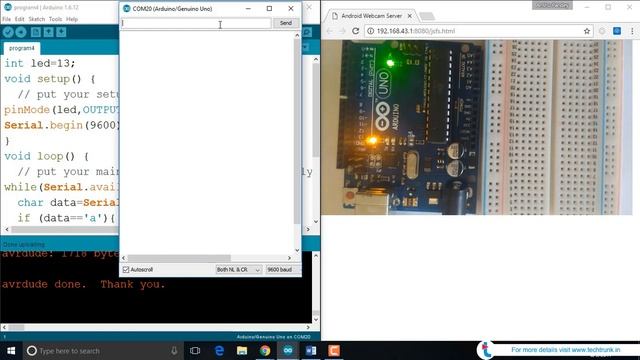Close the Android Webcam Server tab

pos(410,16)
